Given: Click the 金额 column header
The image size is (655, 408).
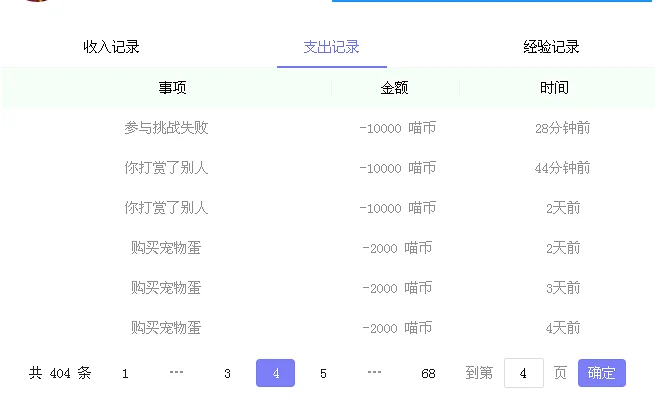Looking at the screenshot, I should pyautogui.click(x=394, y=88).
